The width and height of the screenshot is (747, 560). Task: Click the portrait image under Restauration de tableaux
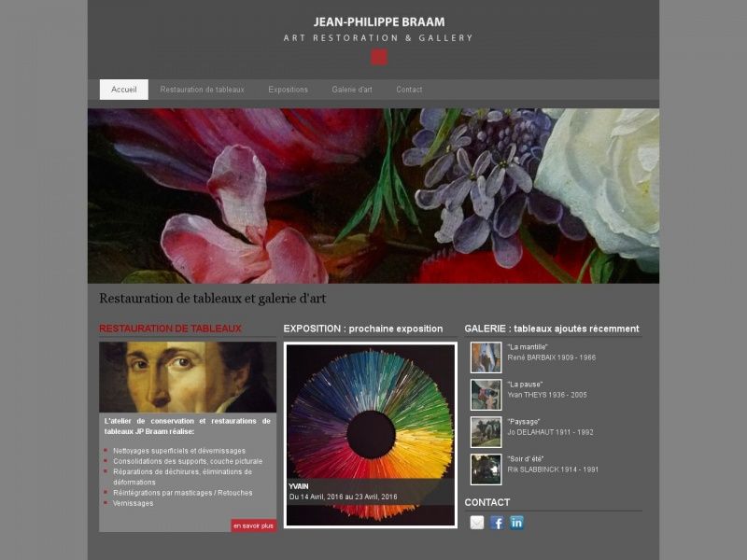click(188, 377)
